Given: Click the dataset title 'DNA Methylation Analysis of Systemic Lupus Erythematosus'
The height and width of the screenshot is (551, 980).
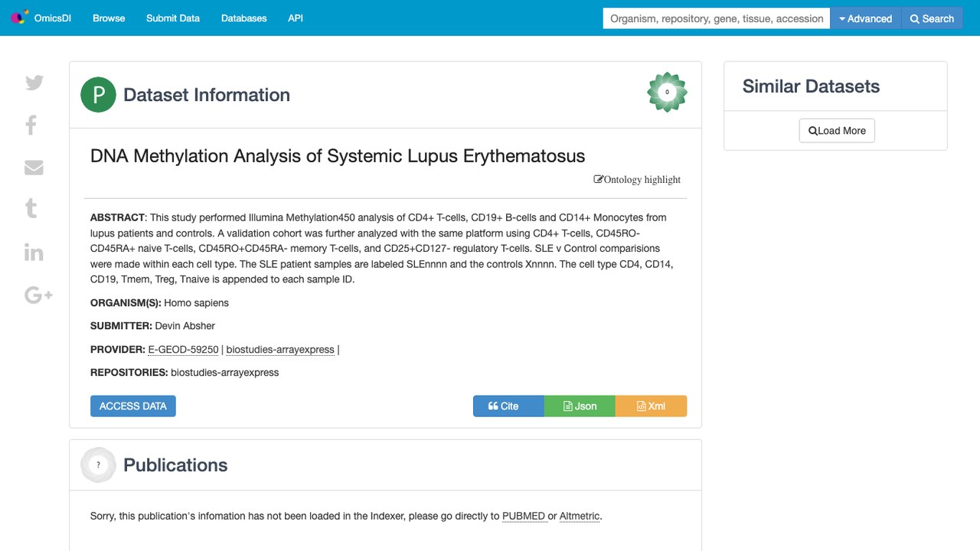Looking at the screenshot, I should pyautogui.click(x=338, y=156).
